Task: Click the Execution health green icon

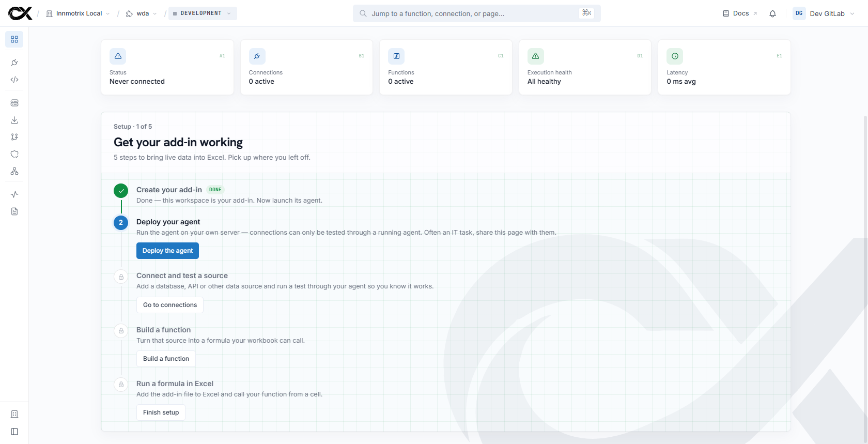Action: (x=535, y=56)
